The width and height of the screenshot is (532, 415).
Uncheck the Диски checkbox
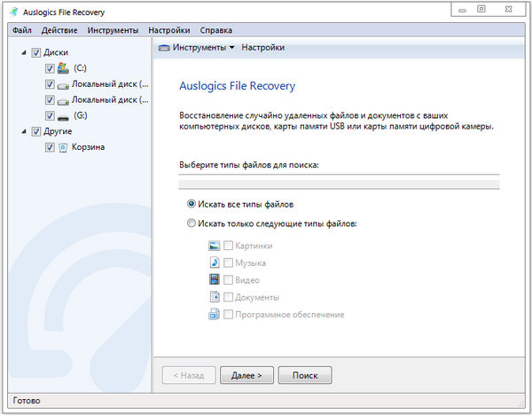[35, 52]
